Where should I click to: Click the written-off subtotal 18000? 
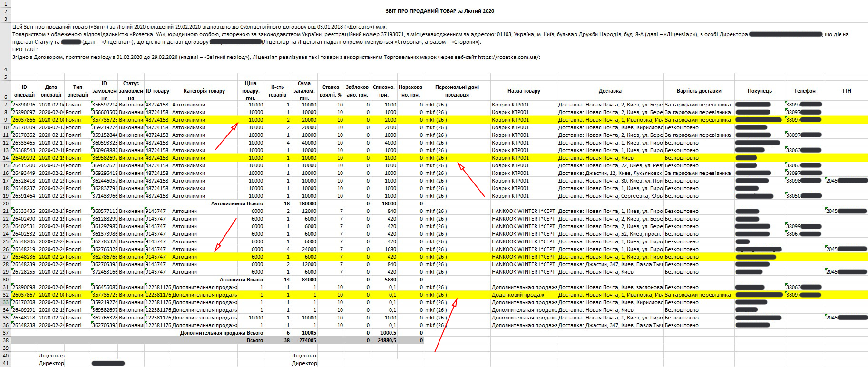coord(384,203)
